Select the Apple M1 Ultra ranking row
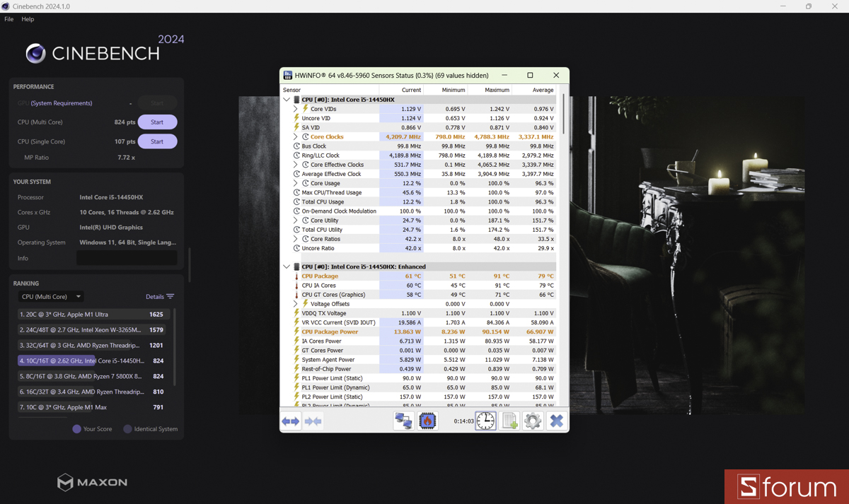Screen dimensions: 849x504 tap(93, 315)
